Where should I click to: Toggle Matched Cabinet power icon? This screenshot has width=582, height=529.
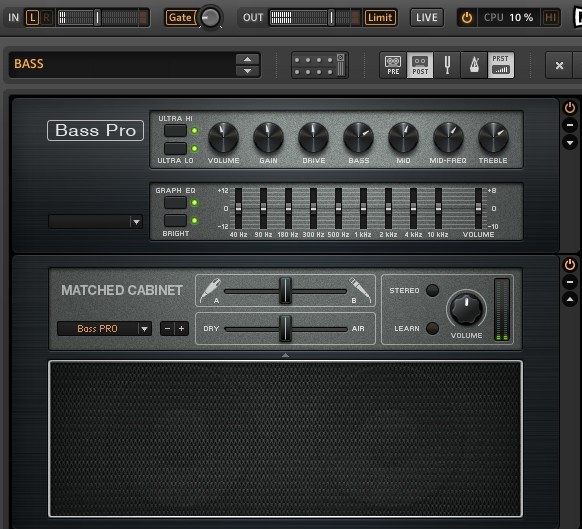[x=570, y=265]
